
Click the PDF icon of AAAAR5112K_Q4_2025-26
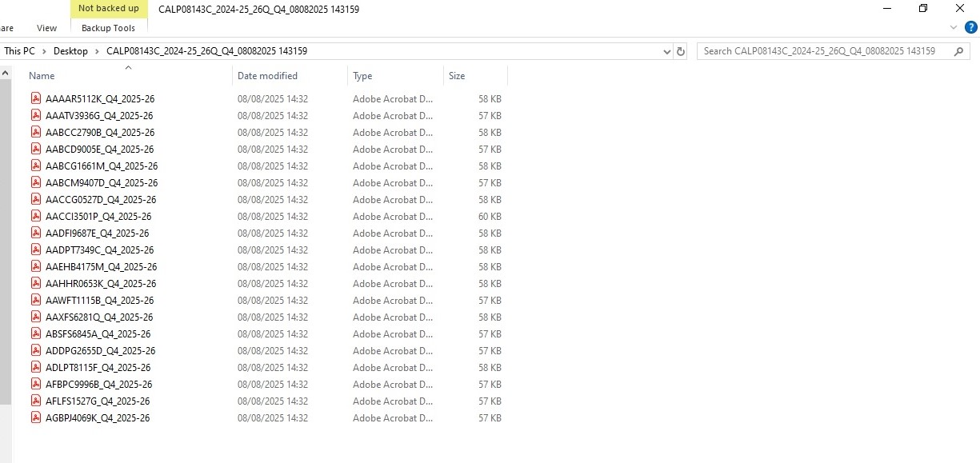[35, 98]
